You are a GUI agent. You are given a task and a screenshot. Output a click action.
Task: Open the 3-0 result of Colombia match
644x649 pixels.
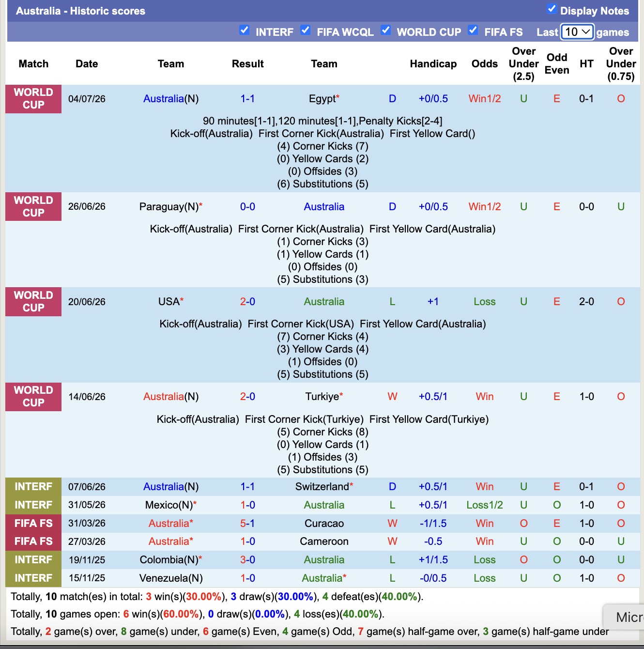247,560
